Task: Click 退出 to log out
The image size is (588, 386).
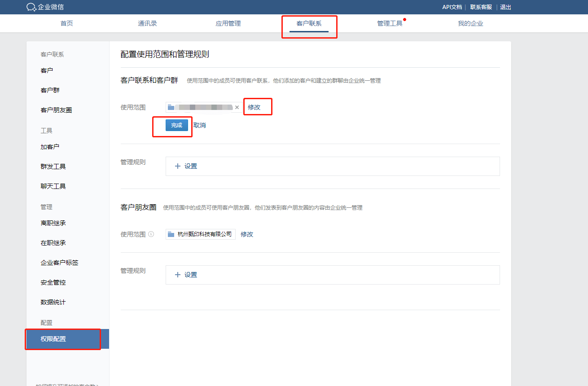Action: [x=506, y=7]
